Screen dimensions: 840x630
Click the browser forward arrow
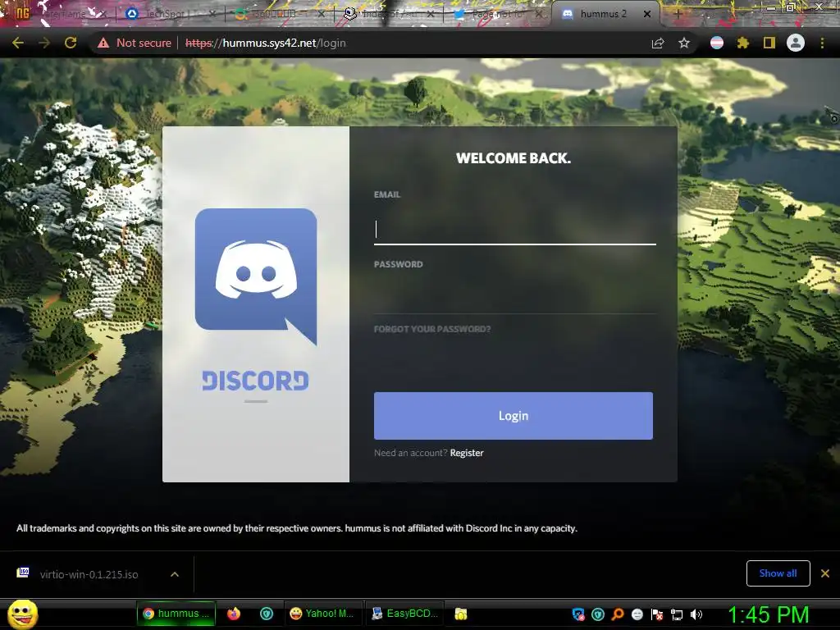pos(44,43)
